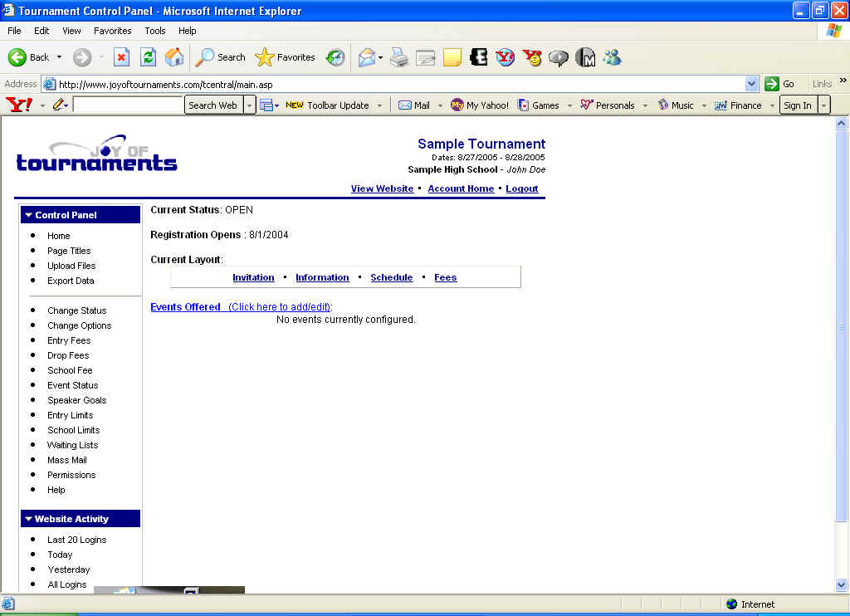This screenshot has height=616, width=850.
Task: Open the Entry Fees sidebar link
Action: tap(69, 340)
